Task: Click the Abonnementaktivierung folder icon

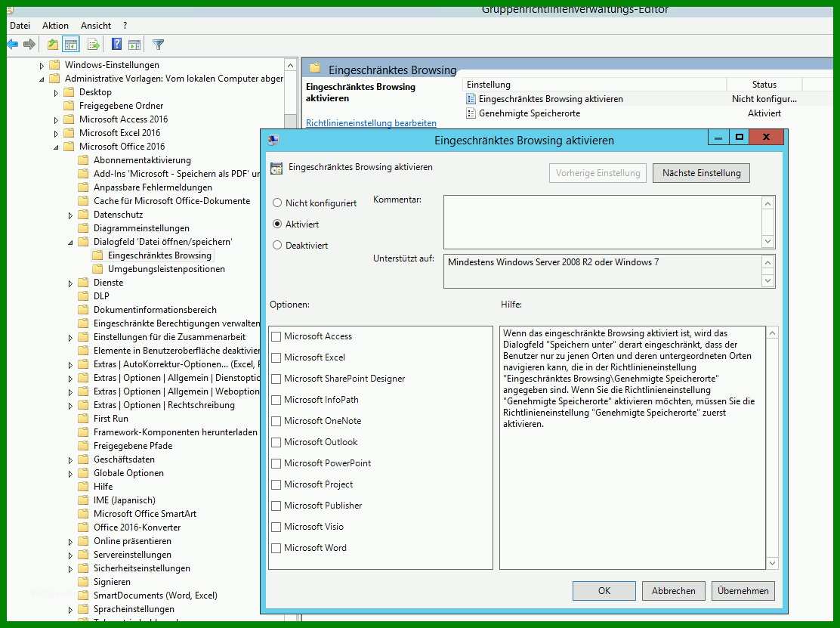Action: point(83,159)
